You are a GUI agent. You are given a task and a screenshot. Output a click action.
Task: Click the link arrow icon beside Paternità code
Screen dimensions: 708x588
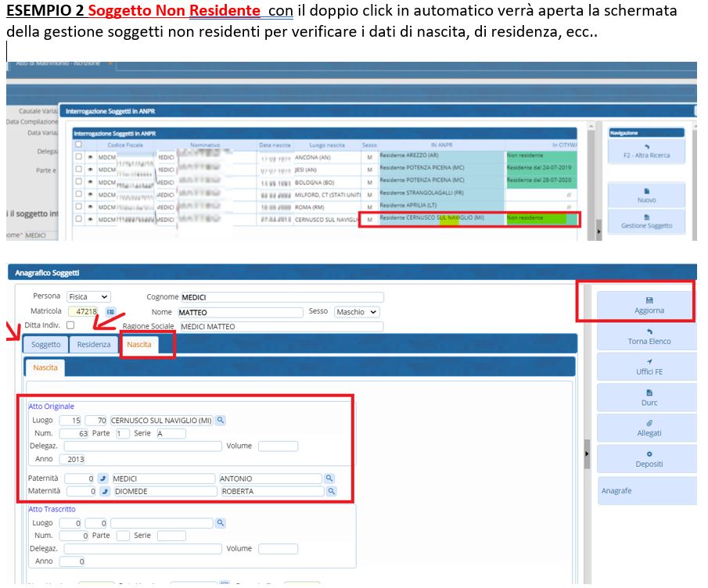point(102,479)
